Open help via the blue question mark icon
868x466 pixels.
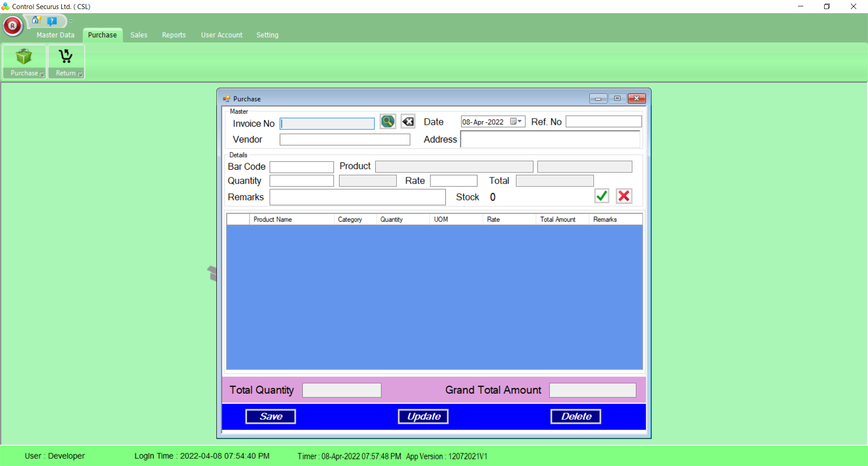pyautogui.click(x=52, y=21)
